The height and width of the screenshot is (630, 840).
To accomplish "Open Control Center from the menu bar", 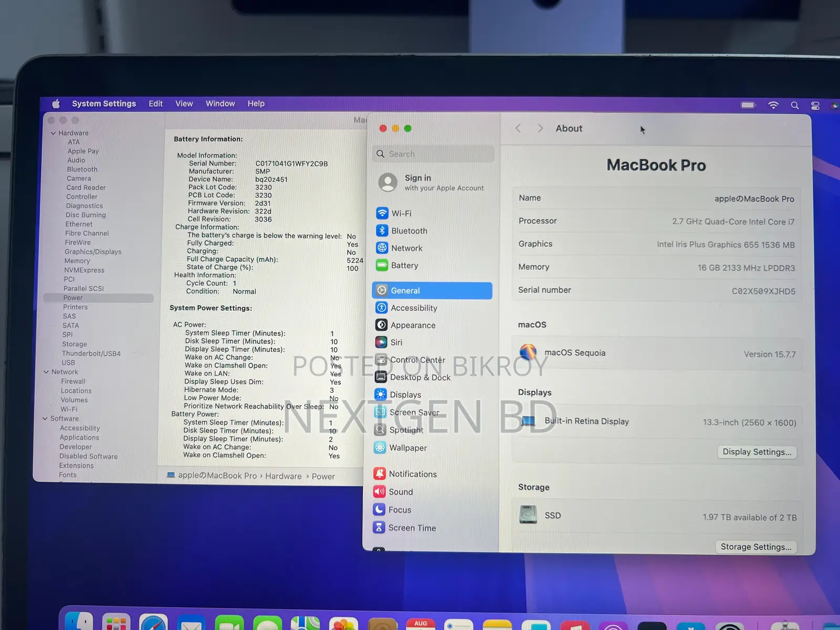I will tap(815, 106).
